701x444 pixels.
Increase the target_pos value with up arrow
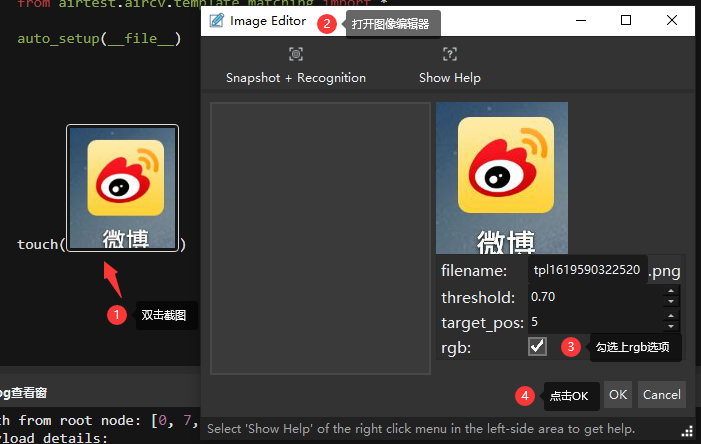pos(671,316)
